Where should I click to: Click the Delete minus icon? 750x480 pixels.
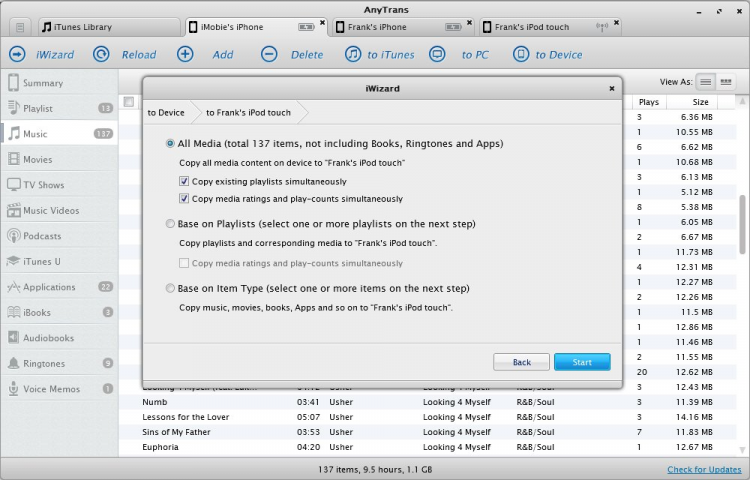pyautogui.click(x=269, y=54)
